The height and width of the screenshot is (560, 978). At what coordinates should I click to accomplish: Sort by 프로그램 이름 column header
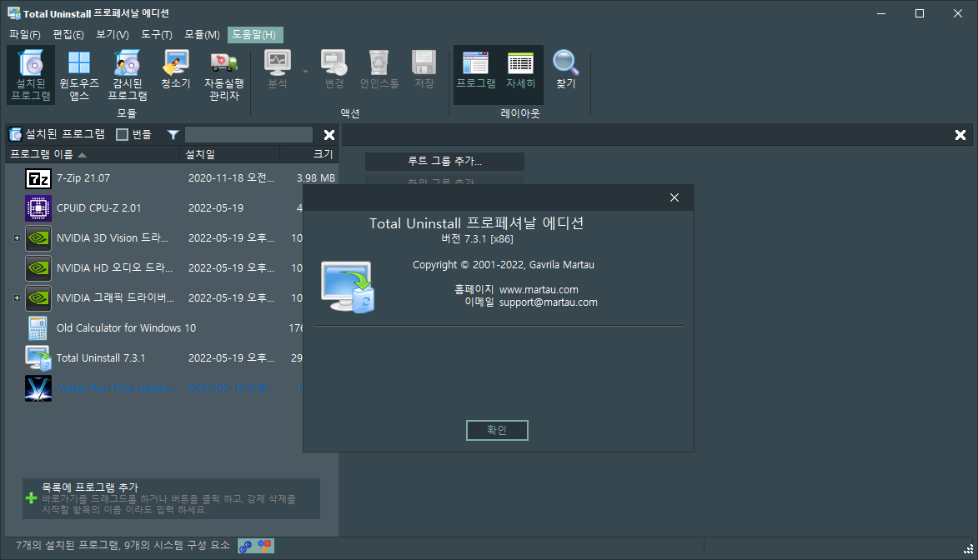(x=93, y=154)
